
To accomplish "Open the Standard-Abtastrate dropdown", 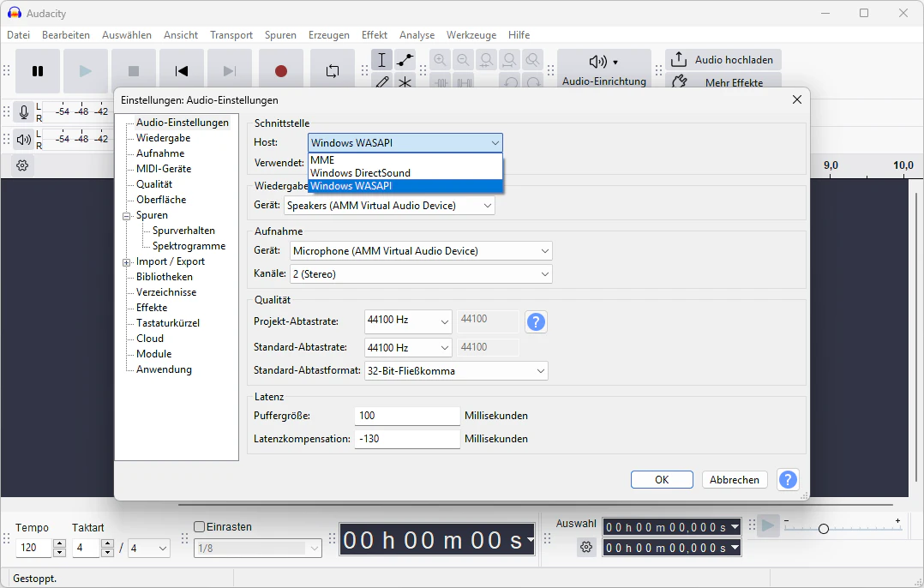I will point(408,348).
